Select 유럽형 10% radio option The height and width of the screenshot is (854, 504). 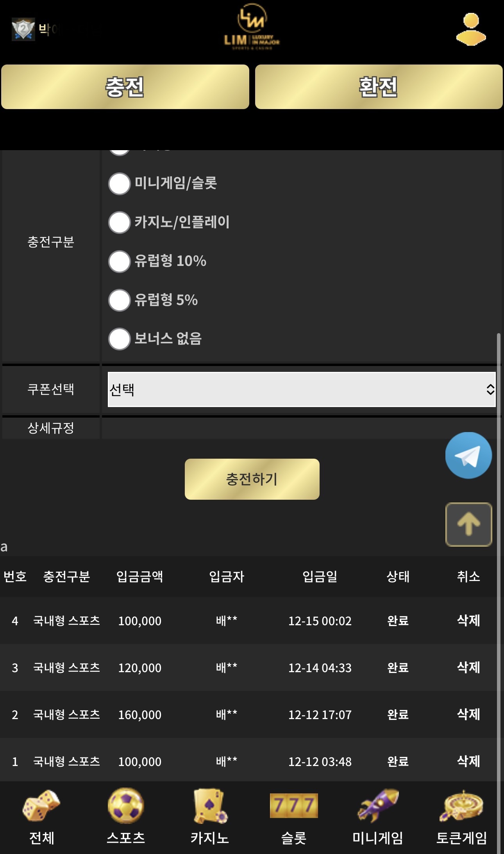coord(119,261)
